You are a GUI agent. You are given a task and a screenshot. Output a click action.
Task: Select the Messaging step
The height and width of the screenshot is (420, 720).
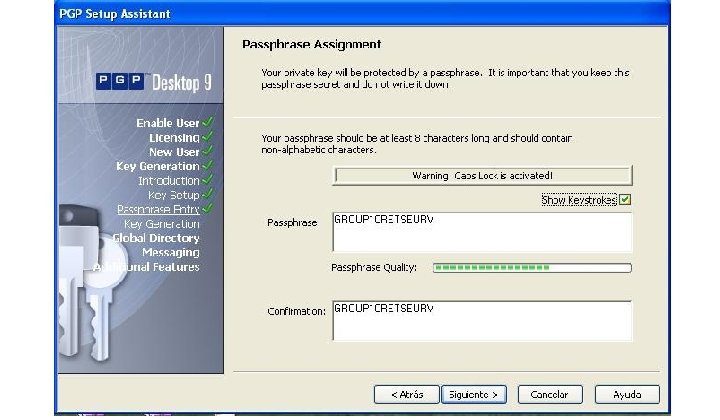pyautogui.click(x=171, y=252)
